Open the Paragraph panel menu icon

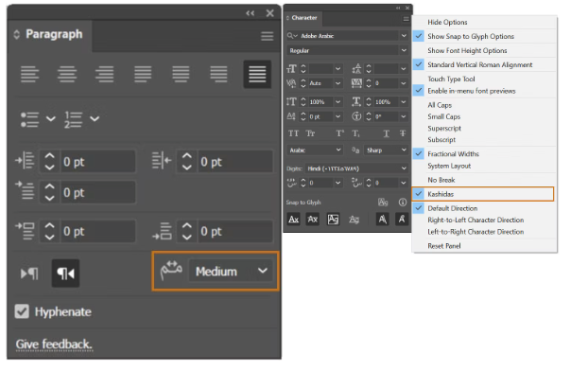pos(267,36)
